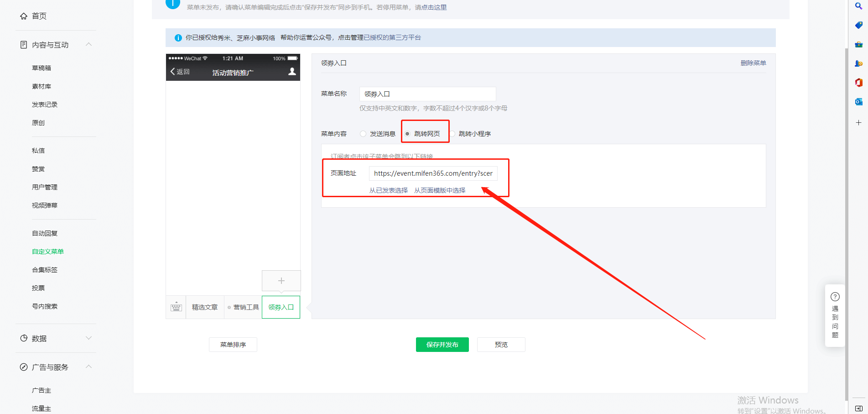Select the 发送消息 radio button

363,133
